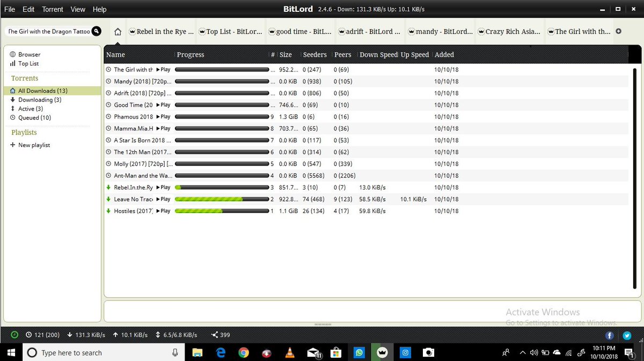Image resolution: width=644 pixels, height=361 pixels.
Task: Open the Torrent menu
Action: click(x=53, y=9)
